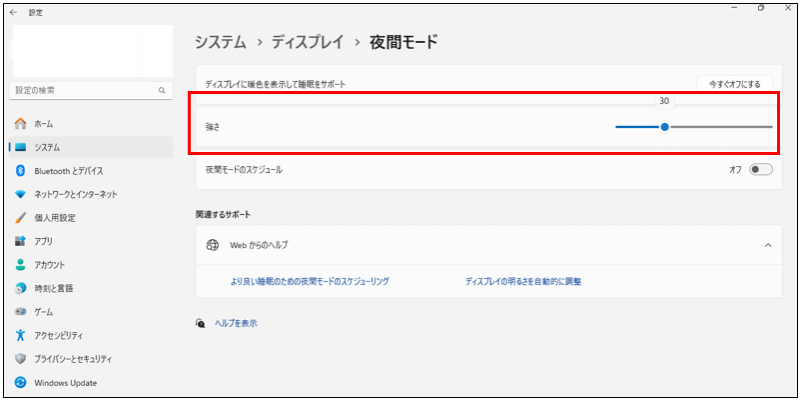The height and width of the screenshot is (400, 800).
Task: Click the 強さ slider thumb
Action: 664,127
